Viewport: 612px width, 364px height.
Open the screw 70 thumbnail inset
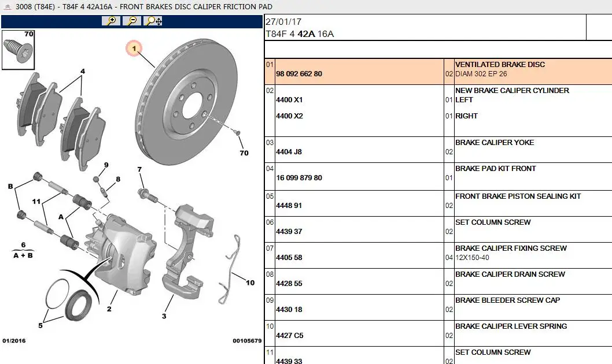(x=18, y=50)
